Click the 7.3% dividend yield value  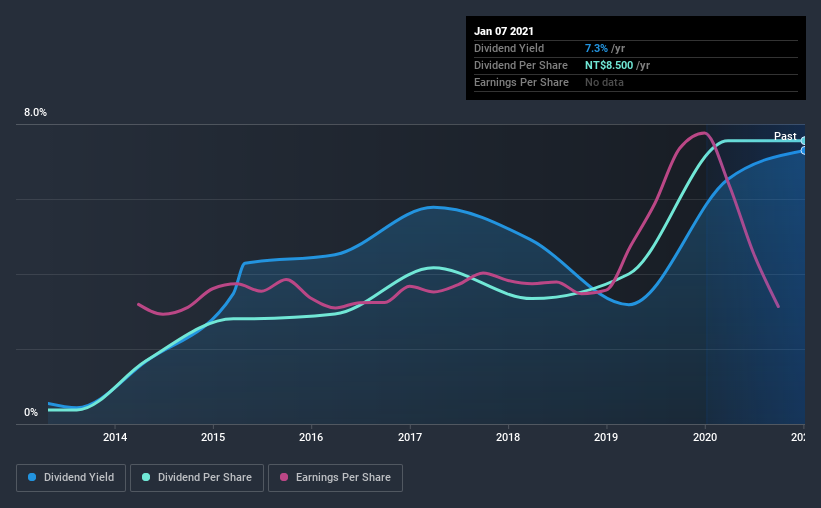tap(596, 48)
